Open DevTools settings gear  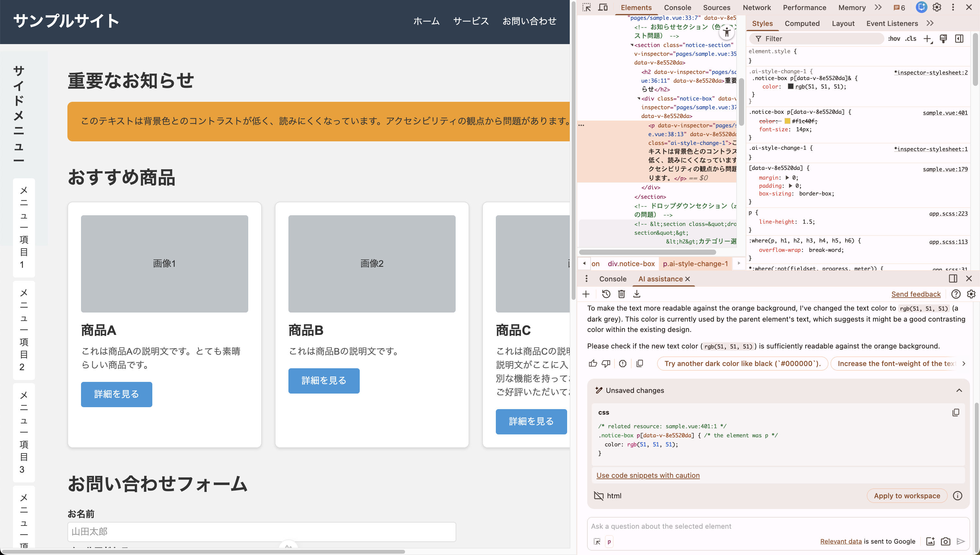[x=937, y=7]
